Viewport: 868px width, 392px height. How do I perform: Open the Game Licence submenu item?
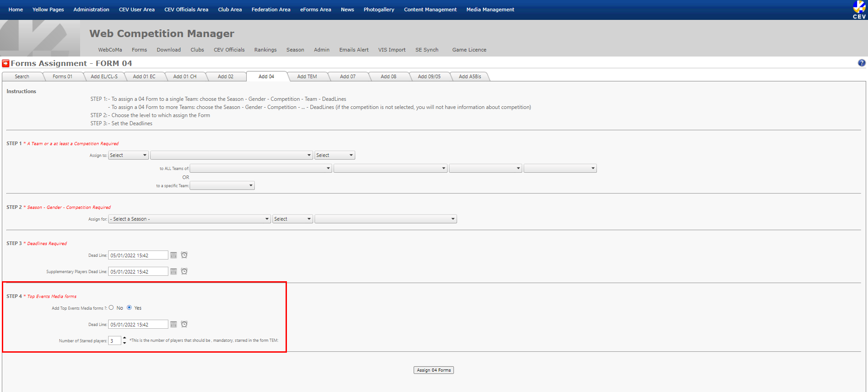[x=469, y=50]
